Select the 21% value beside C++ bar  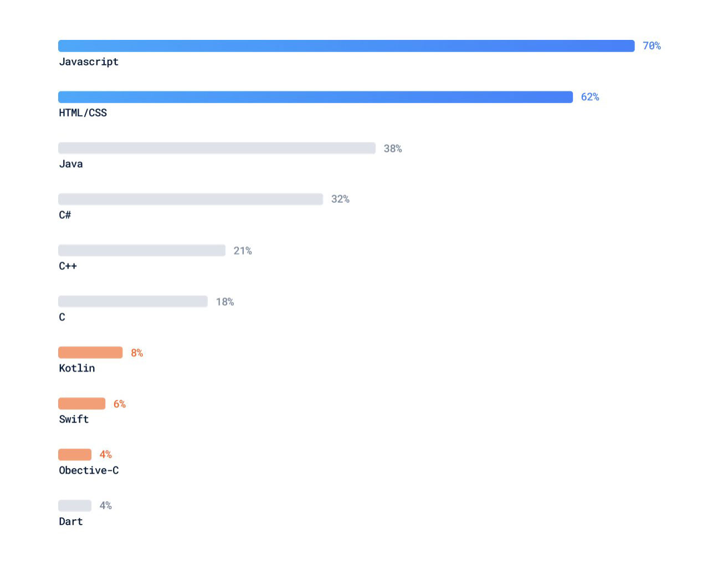[x=243, y=251]
